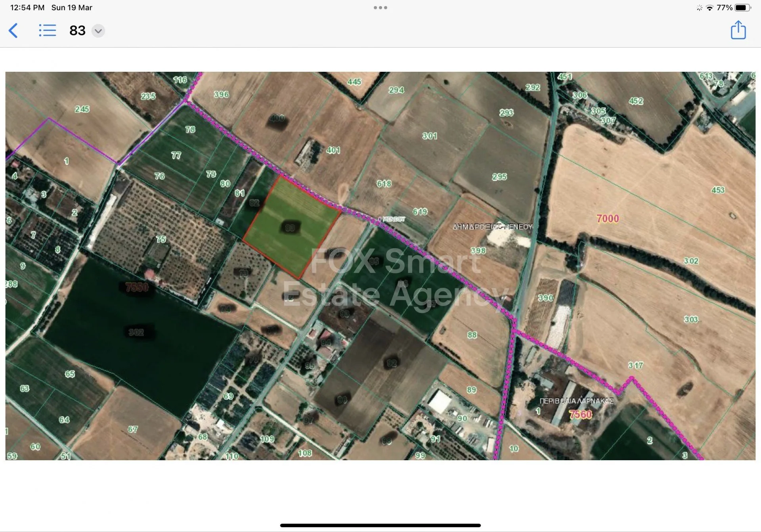
Task: Tap the blue back chevron
Action: tap(13, 31)
